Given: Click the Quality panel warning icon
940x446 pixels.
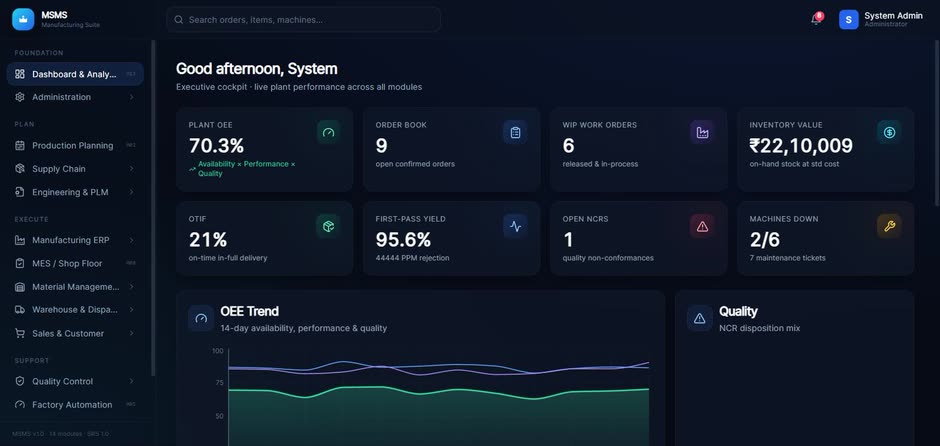Looking at the screenshot, I should coord(700,318).
